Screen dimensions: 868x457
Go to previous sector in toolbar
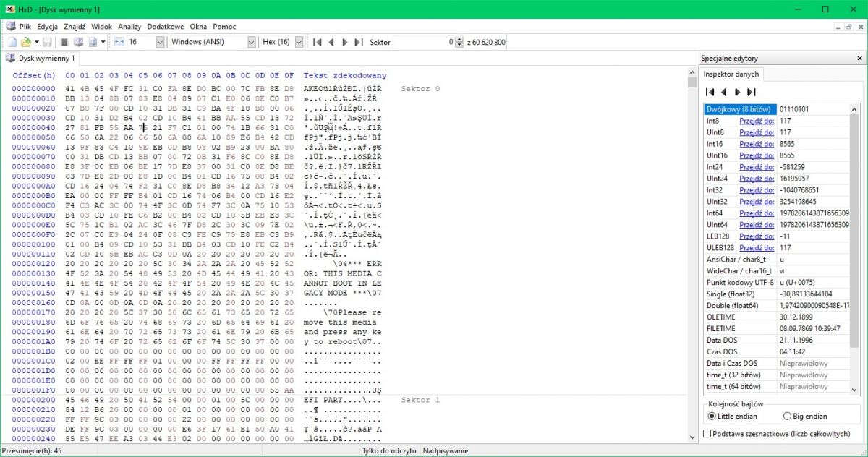pos(331,42)
